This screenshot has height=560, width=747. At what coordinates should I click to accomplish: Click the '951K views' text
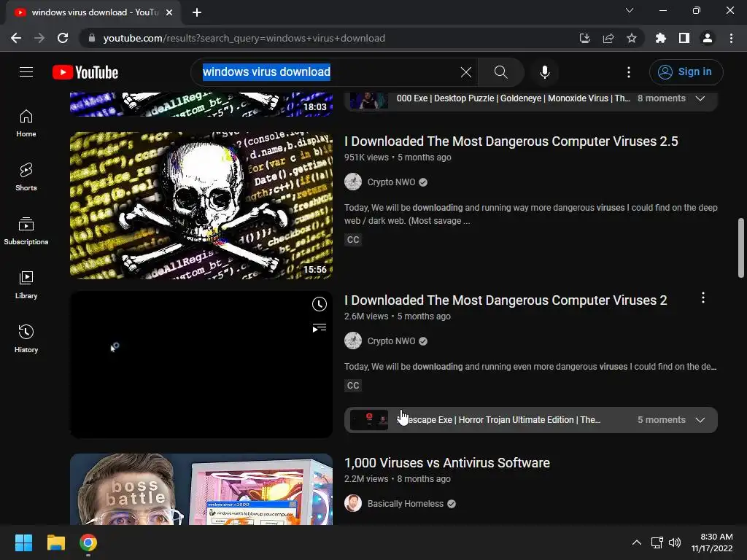[366, 157]
